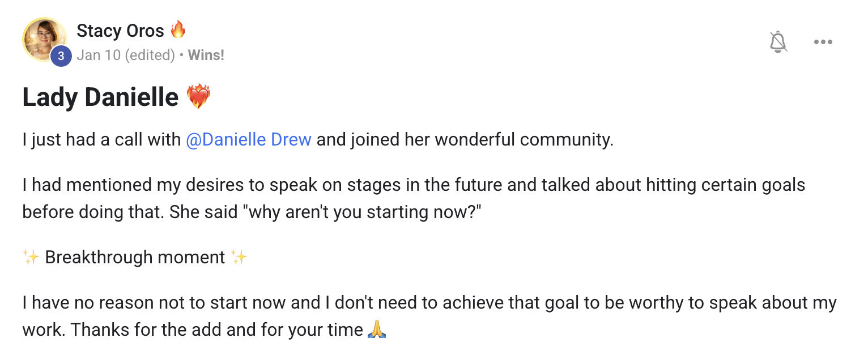Open the "Wins!" category link
This screenshot has height=359, width=868.
point(206,55)
